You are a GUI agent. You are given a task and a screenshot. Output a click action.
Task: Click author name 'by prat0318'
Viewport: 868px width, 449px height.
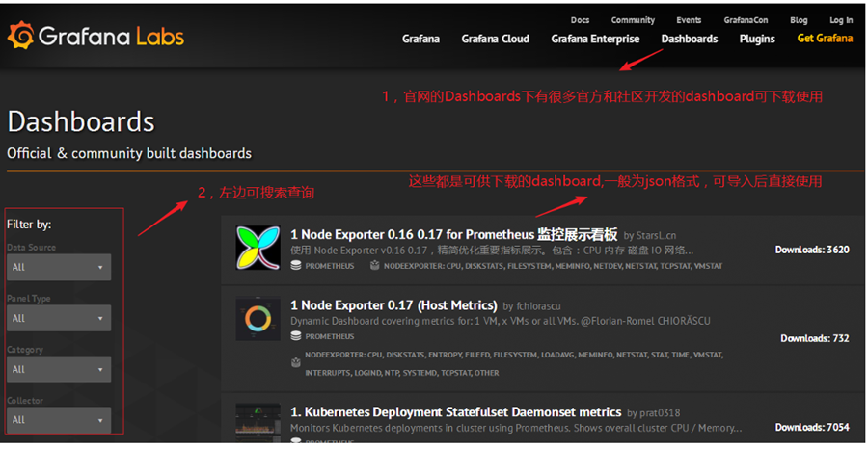(x=654, y=413)
